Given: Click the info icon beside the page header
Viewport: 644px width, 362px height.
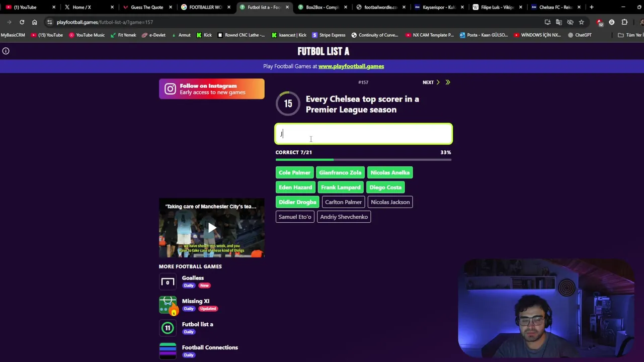Looking at the screenshot, I should click(x=6, y=51).
